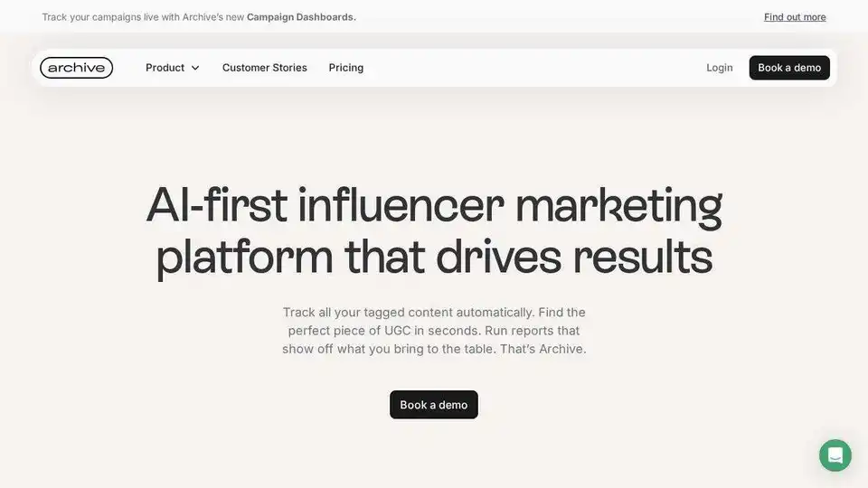Click the 'AI-first influencer marketing' headline line
The height and width of the screenshot is (488, 868).
point(434,206)
